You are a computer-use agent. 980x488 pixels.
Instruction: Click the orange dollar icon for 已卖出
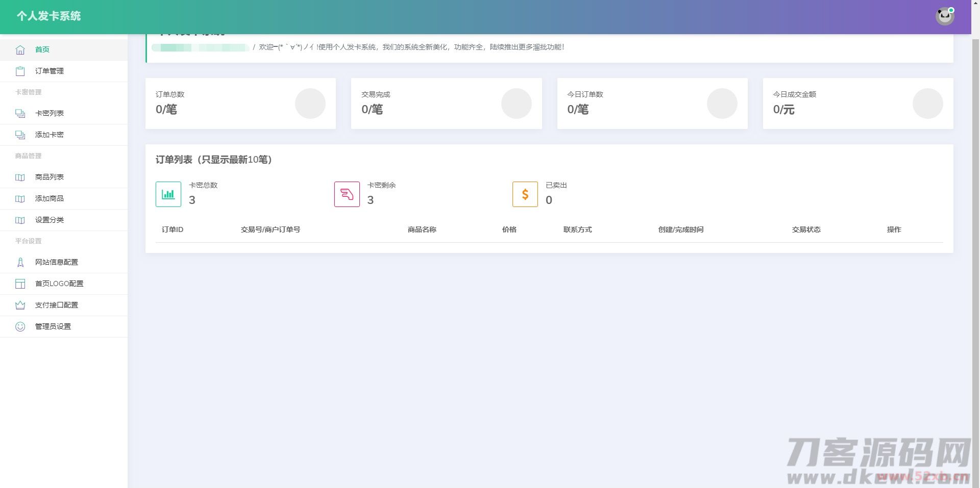point(525,194)
